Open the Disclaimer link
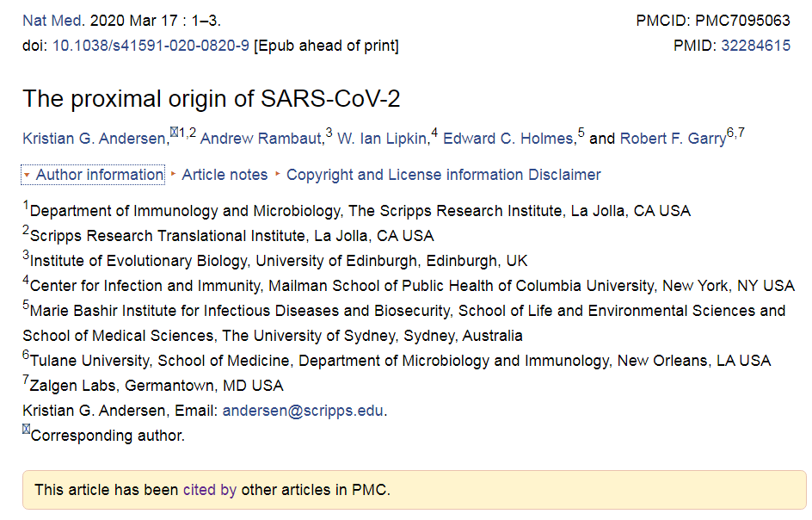 pos(564,175)
